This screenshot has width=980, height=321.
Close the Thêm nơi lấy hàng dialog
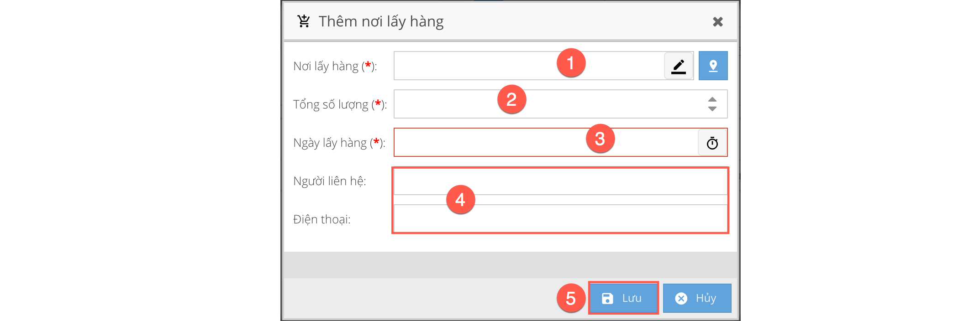[717, 22]
